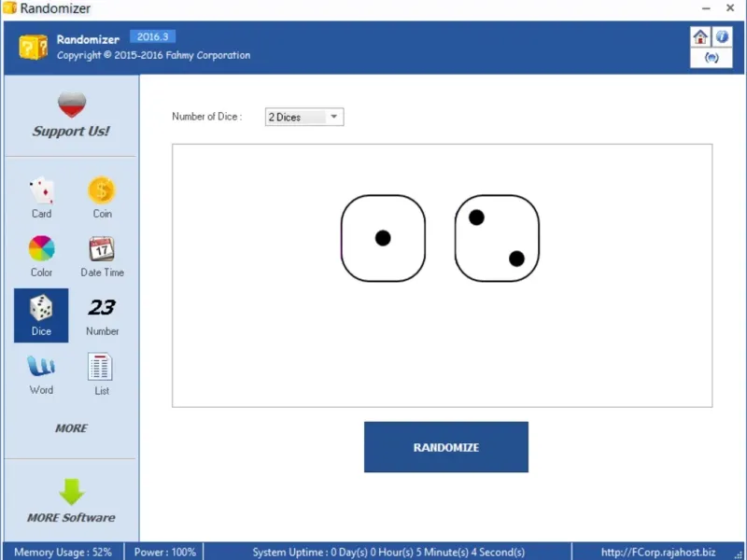
Task: Open the Date Time randomizer
Action: [x=102, y=256]
